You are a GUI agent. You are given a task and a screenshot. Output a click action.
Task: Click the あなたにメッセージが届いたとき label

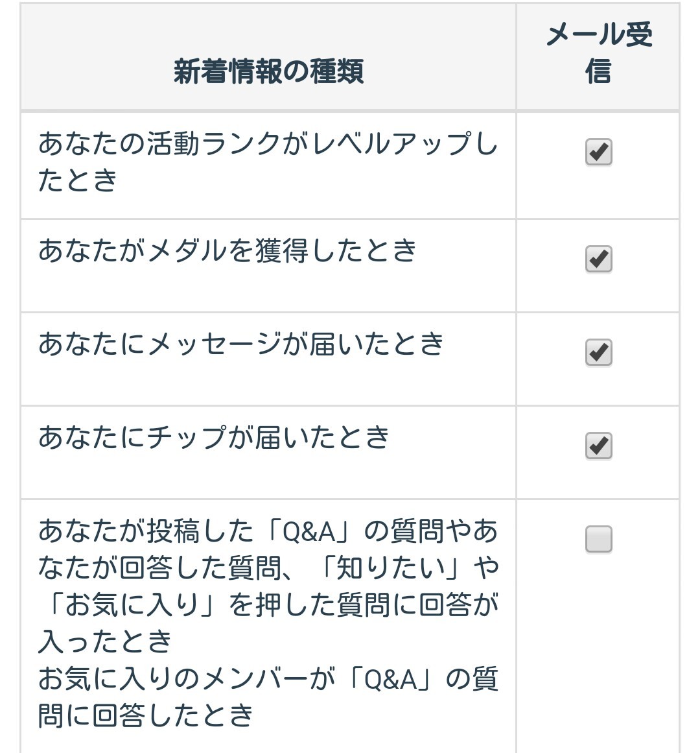coord(240,344)
